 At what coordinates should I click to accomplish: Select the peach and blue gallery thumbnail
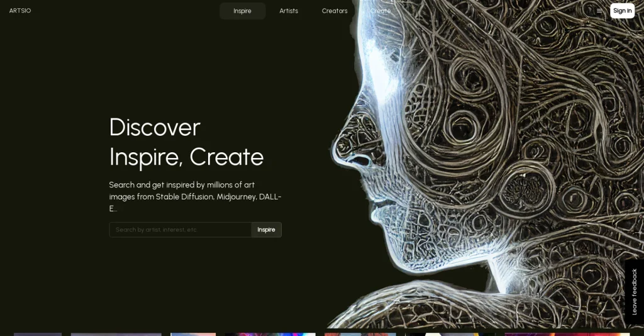(x=193, y=334)
